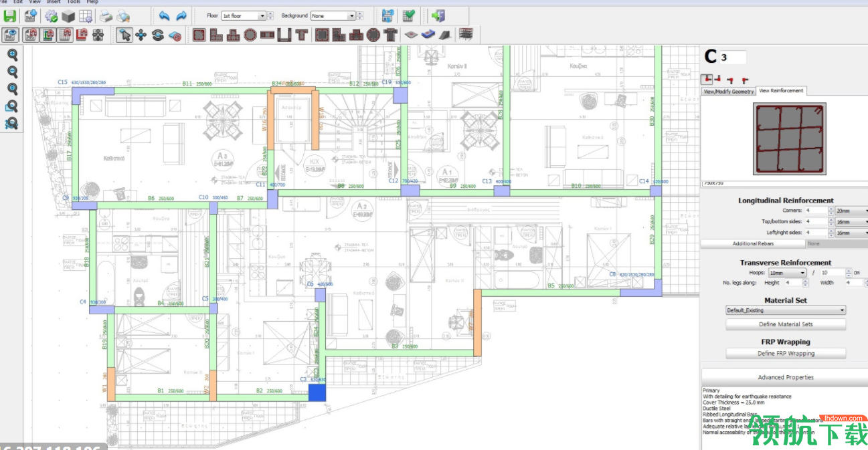Insert a rectangular column section
Viewport: 868px width, 450px height.
pyautogui.click(x=199, y=35)
